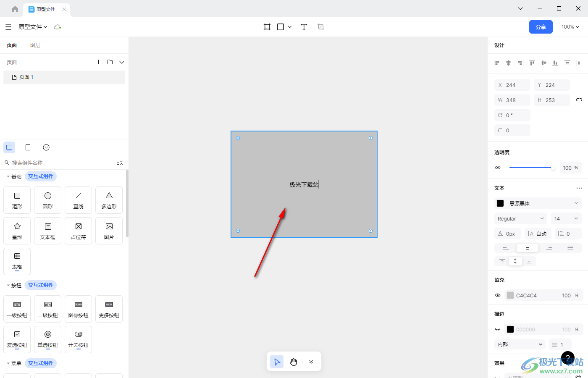
Task: Select the artboard frame tool
Action: (267, 27)
